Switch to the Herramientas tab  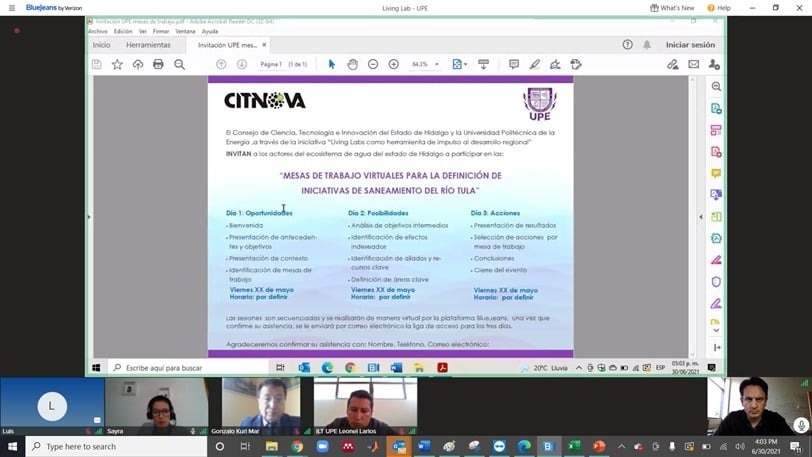[x=148, y=44]
